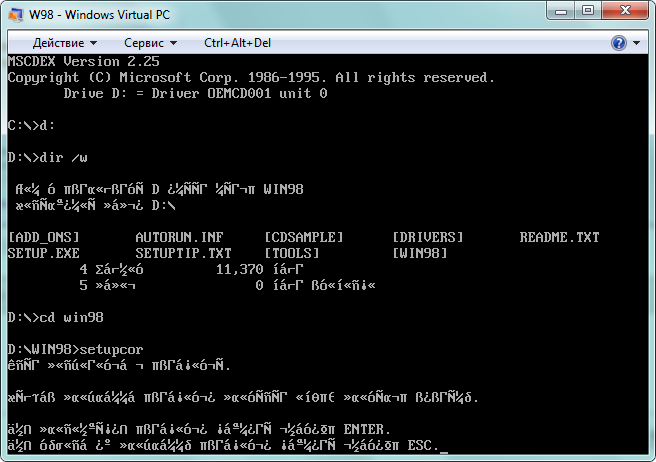
Task: Click the 'D:\>cd win98' command line
Action: click(x=56, y=317)
